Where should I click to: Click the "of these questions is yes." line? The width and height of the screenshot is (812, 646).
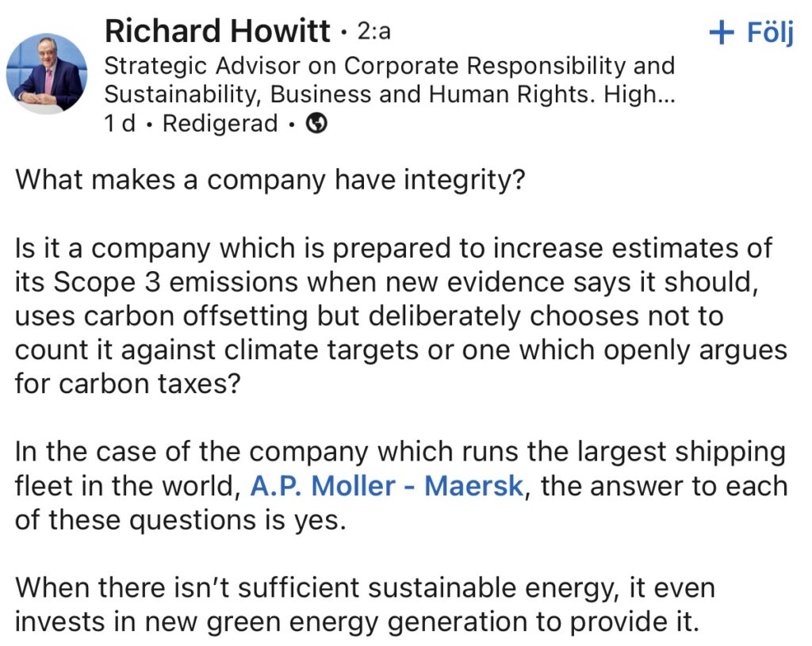pyautogui.click(x=180, y=520)
